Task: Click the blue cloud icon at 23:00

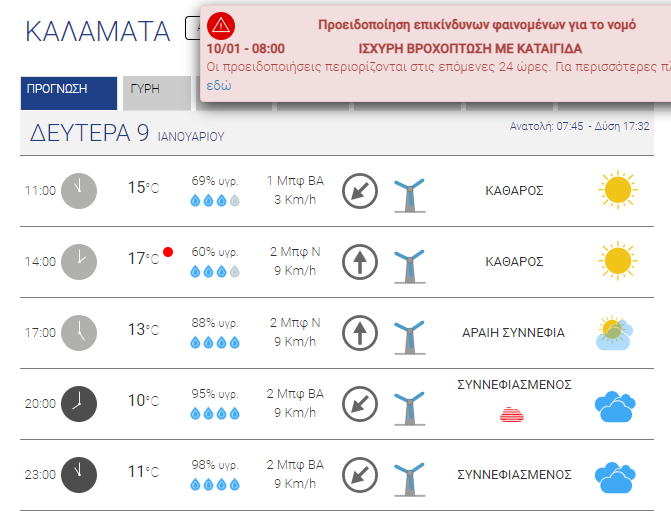Action: pos(615,477)
